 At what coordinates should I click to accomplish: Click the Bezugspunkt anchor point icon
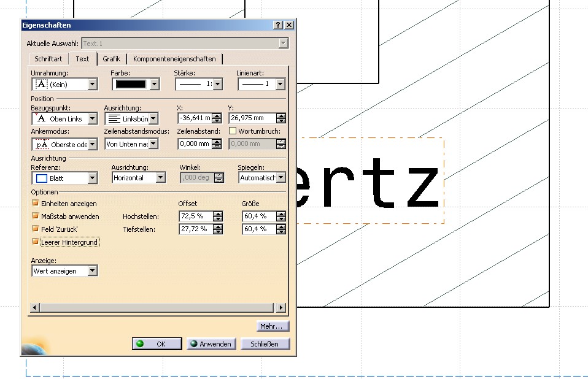click(41, 119)
